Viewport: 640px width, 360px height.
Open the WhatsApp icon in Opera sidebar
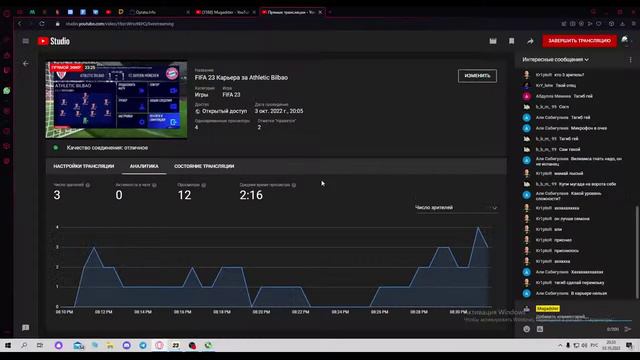(7, 91)
